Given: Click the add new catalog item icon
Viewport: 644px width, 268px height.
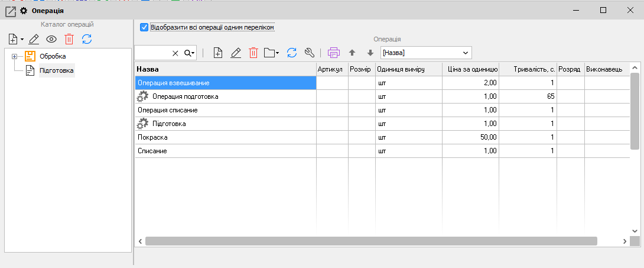Looking at the screenshot, I should (x=14, y=39).
